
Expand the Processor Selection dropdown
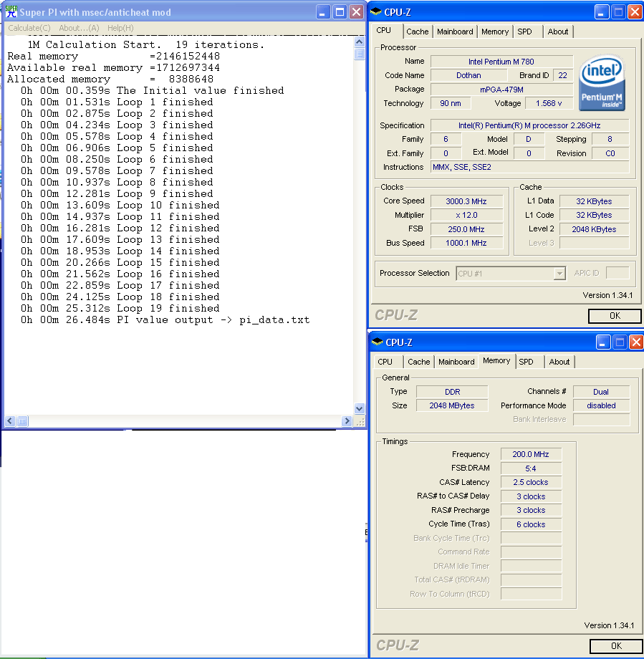pos(559,274)
